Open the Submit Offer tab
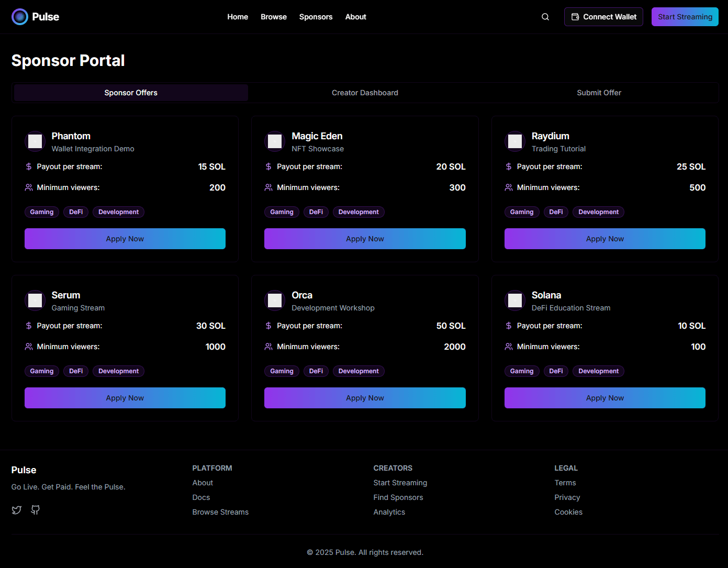 599,93
